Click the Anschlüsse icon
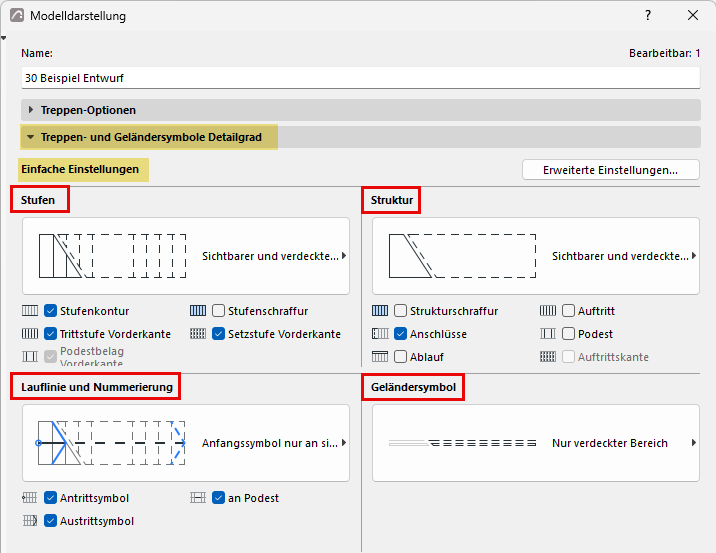This screenshot has width=716, height=553. click(x=380, y=334)
